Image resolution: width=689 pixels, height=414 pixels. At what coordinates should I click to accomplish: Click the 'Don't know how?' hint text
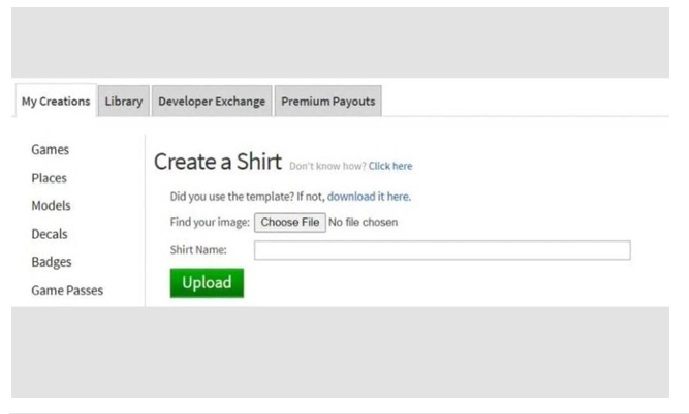[327, 166]
